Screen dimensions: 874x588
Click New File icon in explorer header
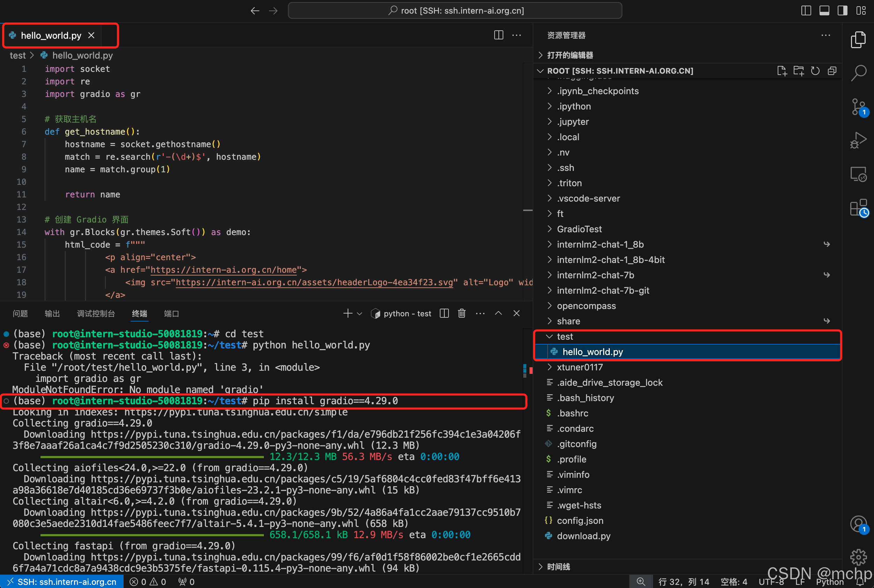tap(782, 71)
